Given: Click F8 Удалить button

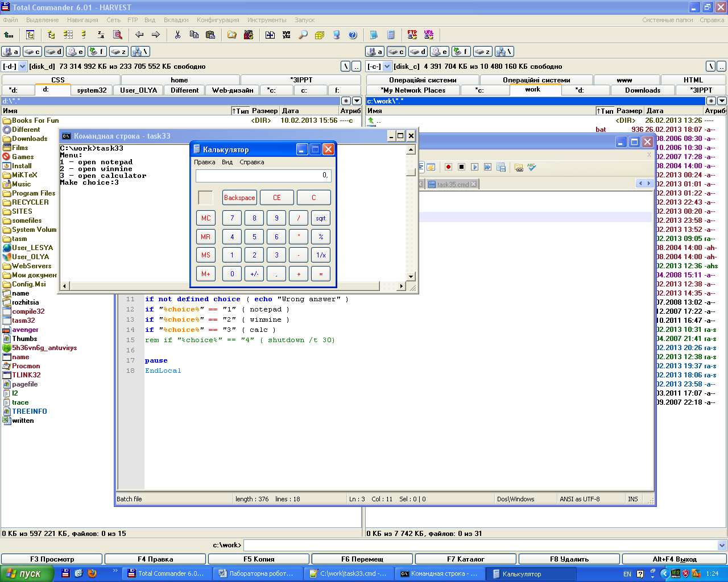Looking at the screenshot, I should pos(569,559).
